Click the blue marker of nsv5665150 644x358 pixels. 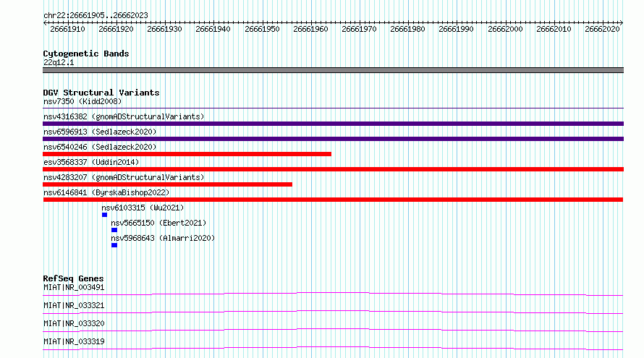[114, 230]
